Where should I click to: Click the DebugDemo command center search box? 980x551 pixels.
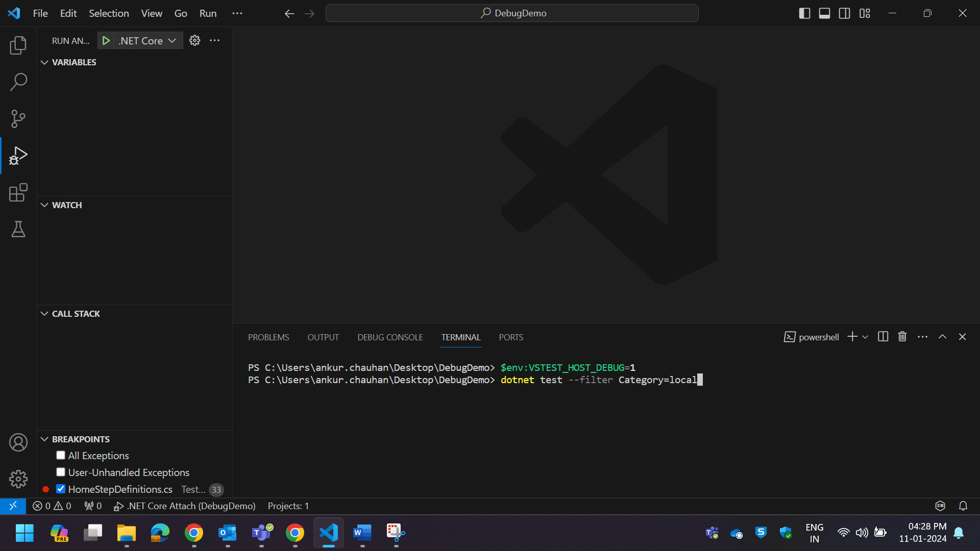pos(512,13)
